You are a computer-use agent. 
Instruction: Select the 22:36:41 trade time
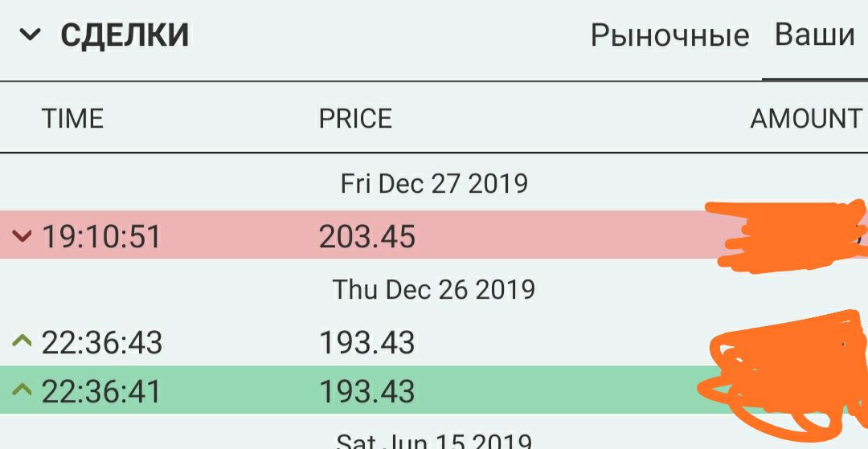coord(101,391)
